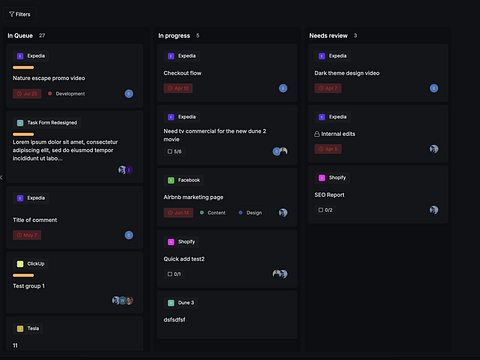
Task: Open the Jul 25 due date on Nature escape card
Action: [x=27, y=94]
